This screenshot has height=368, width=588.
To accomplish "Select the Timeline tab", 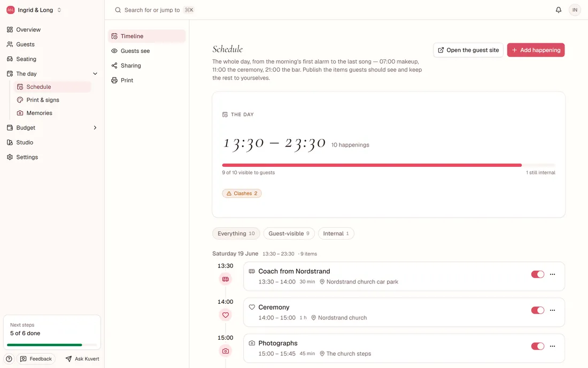I will tap(146, 36).
